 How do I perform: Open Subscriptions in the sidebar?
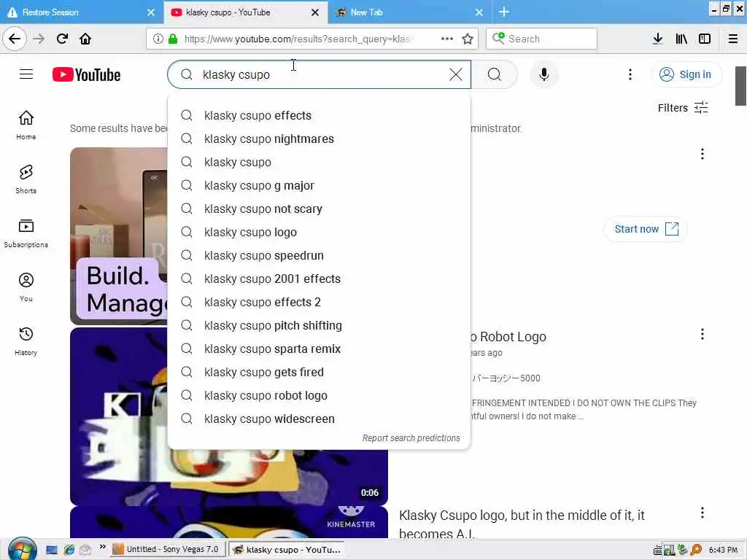click(x=26, y=233)
